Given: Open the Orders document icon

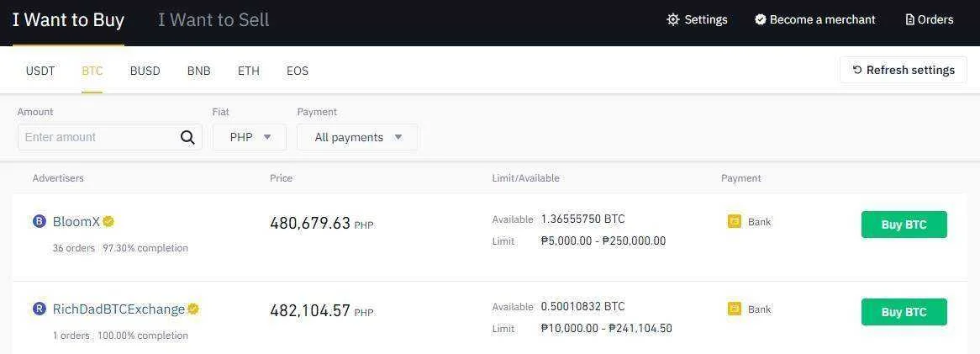Looking at the screenshot, I should [x=910, y=19].
